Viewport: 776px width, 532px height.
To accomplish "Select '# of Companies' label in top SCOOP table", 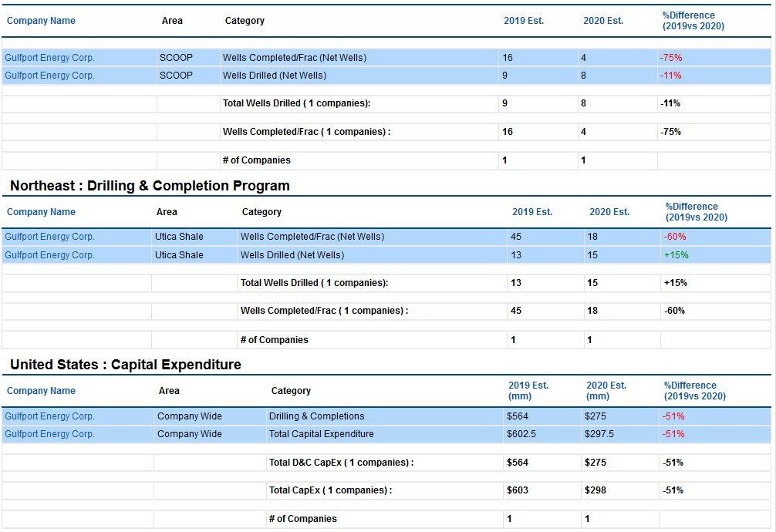I will (x=256, y=160).
